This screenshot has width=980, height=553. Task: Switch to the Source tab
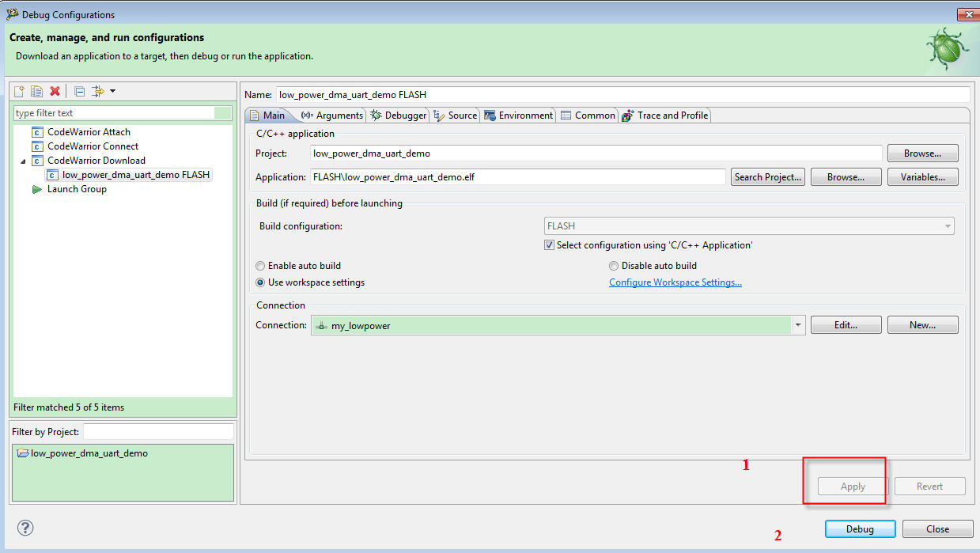[456, 116]
